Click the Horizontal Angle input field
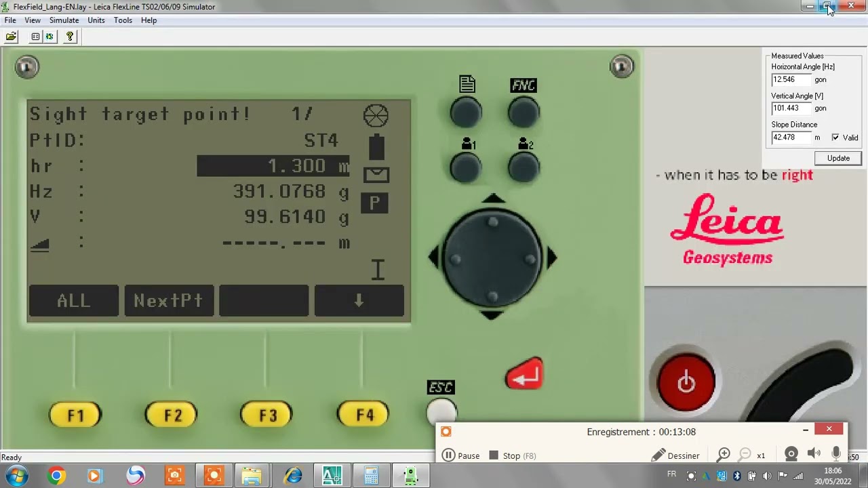868x488 pixels. (x=791, y=80)
